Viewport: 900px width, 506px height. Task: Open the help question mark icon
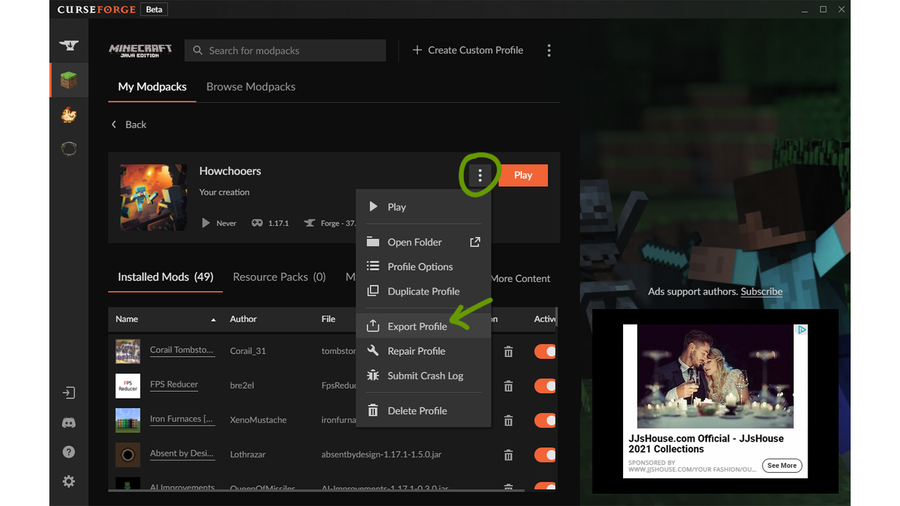coord(69,452)
